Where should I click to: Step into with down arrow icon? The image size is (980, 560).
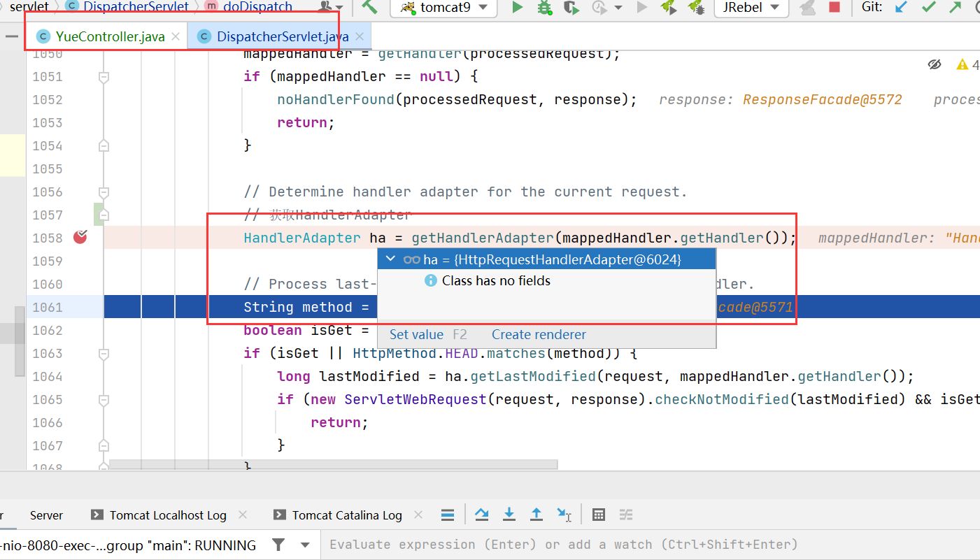pyautogui.click(x=509, y=515)
